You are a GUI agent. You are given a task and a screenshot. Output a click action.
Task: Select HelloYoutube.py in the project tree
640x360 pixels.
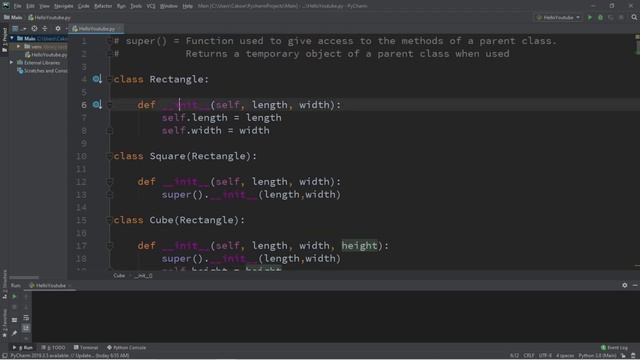click(x=46, y=55)
